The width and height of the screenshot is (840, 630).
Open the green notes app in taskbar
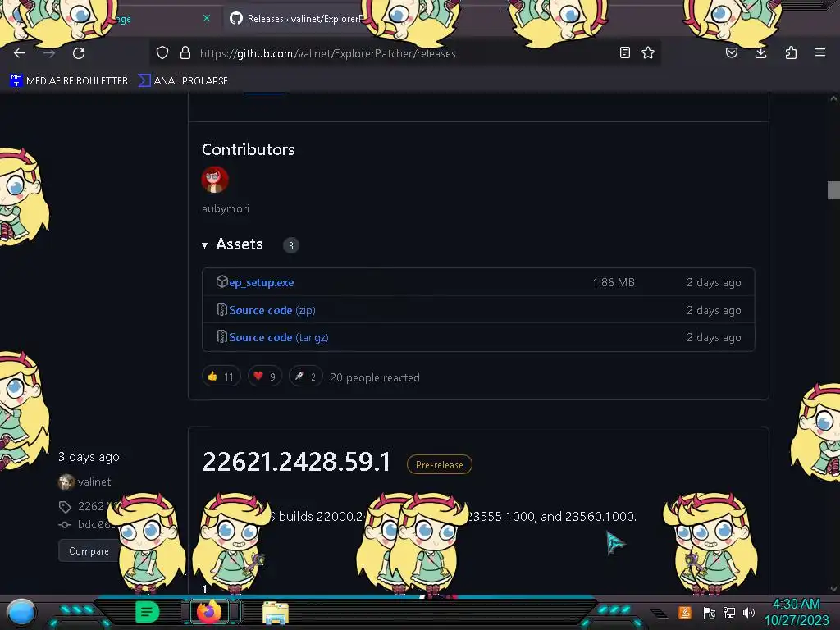(x=148, y=612)
